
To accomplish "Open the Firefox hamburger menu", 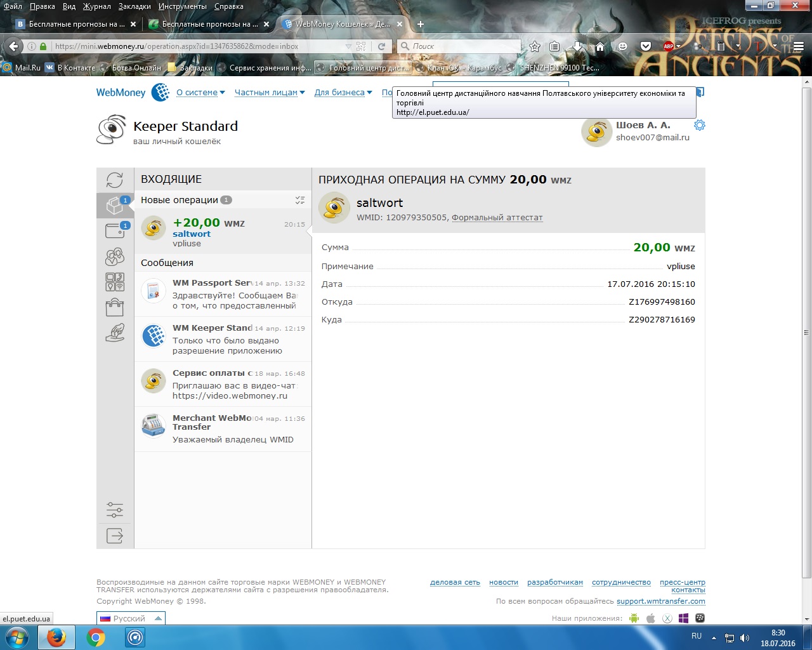I will coord(799,46).
